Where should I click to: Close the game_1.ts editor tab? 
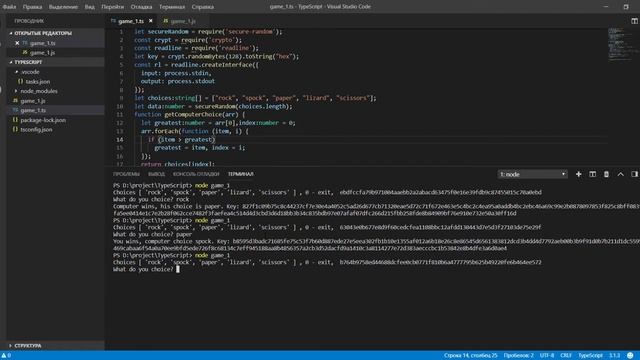click(151, 21)
